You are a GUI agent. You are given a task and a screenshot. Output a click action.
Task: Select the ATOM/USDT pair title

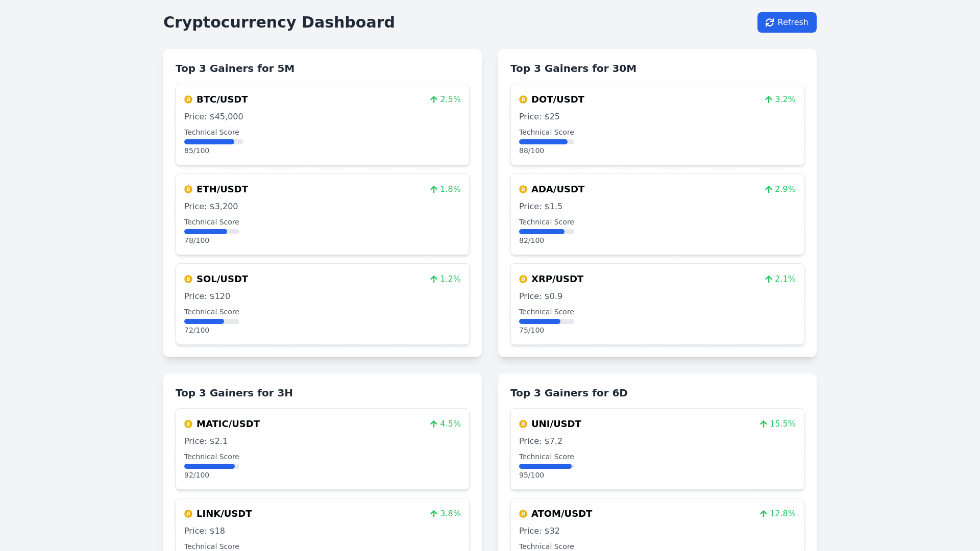coord(561,514)
